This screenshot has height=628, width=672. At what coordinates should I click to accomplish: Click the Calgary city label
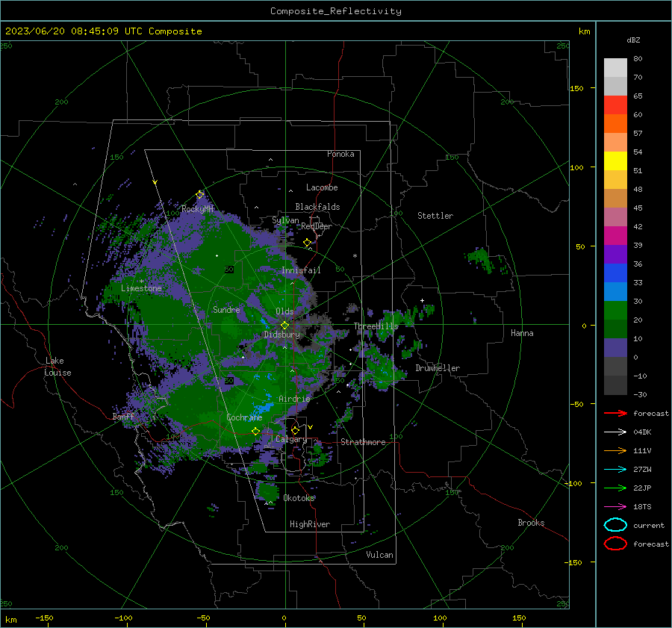291,439
